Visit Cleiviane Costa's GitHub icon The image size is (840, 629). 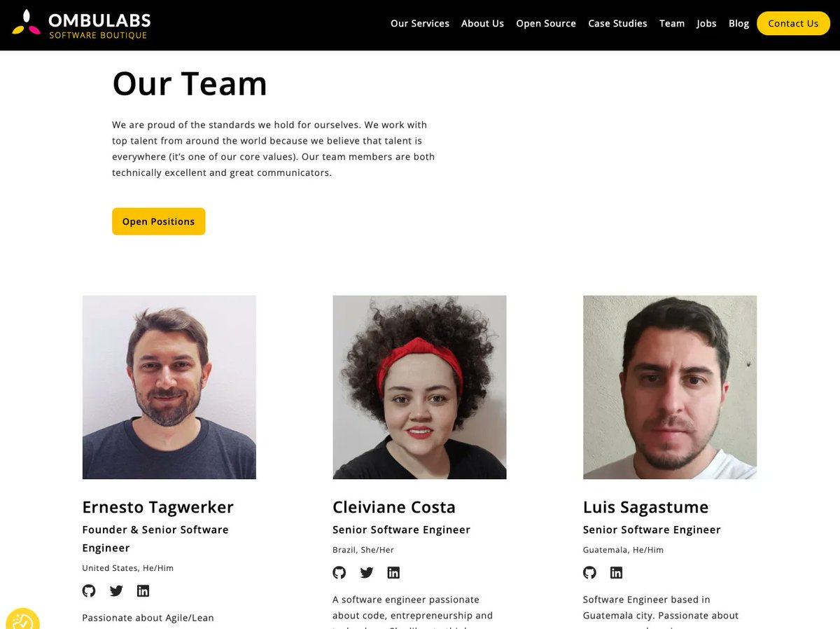click(x=339, y=572)
